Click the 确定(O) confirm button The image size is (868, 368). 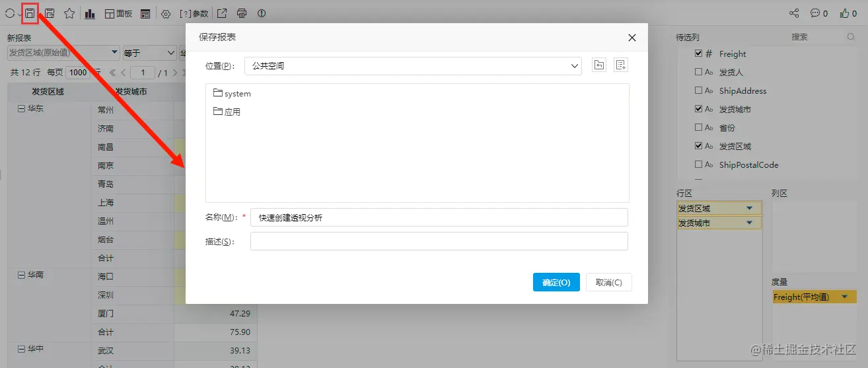[556, 282]
